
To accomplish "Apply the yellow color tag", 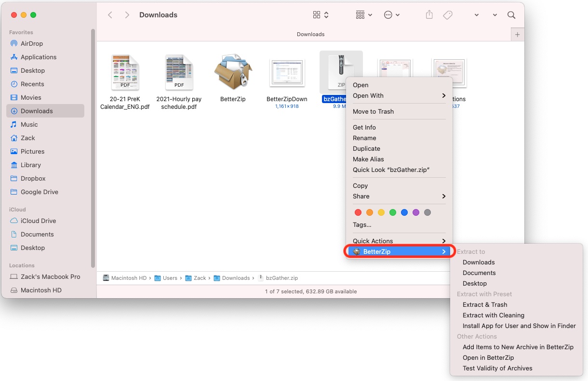I will [x=381, y=212].
